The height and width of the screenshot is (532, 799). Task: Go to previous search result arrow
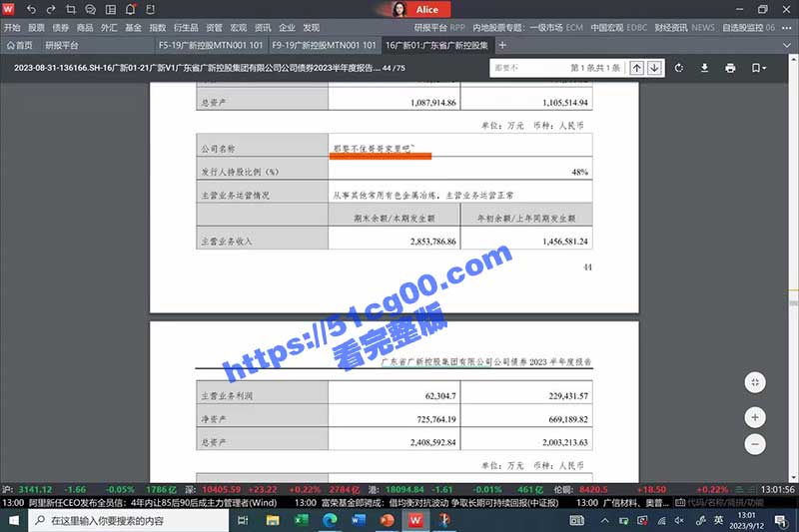[x=636, y=68]
